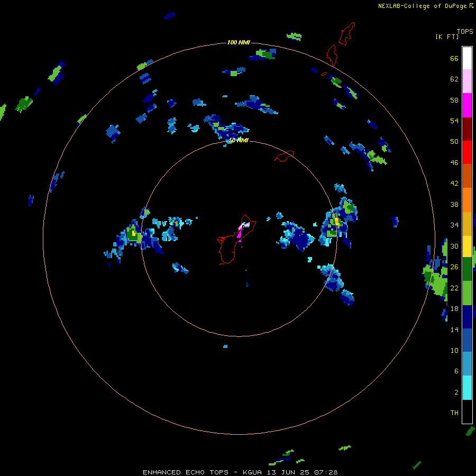This screenshot has height=476, width=476.
Task: Click the magenta 58 kft legend swatch
Action: pos(467,105)
